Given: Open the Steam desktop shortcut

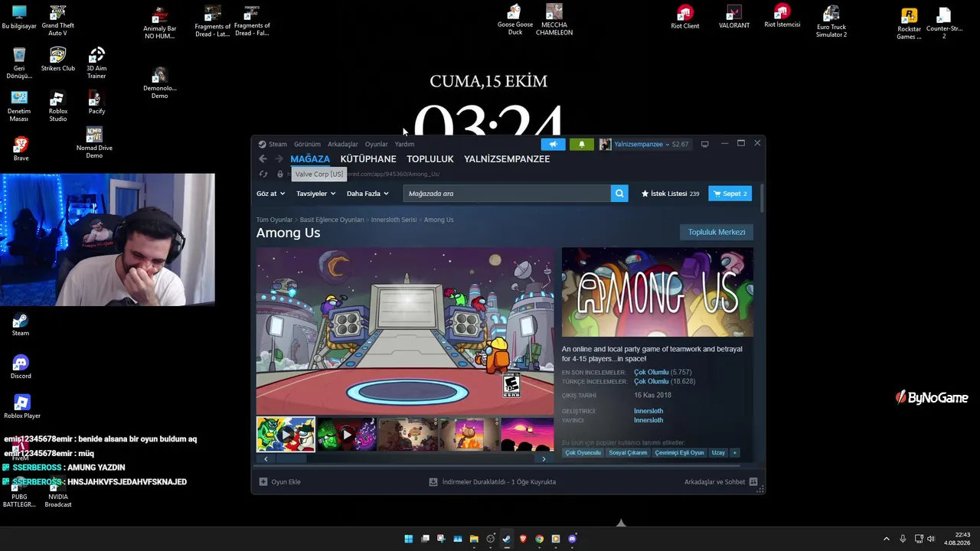Looking at the screenshot, I should tap(21, 325).
